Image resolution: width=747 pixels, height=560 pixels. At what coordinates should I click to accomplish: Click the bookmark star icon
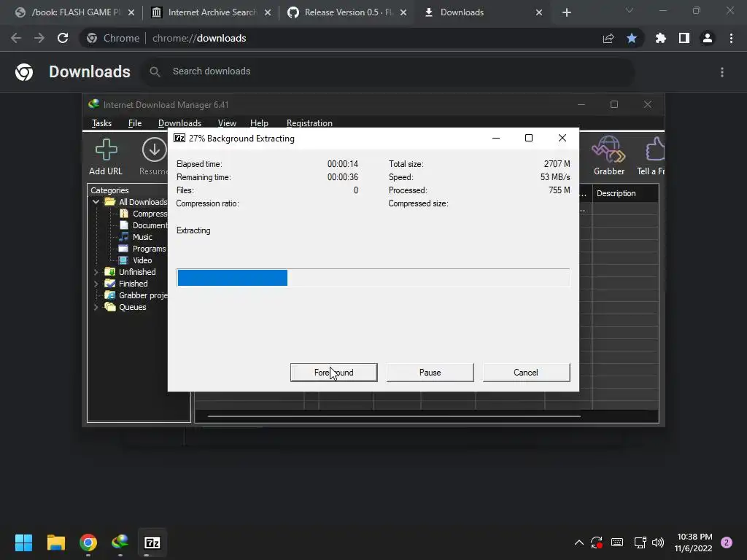click(632, 38)
